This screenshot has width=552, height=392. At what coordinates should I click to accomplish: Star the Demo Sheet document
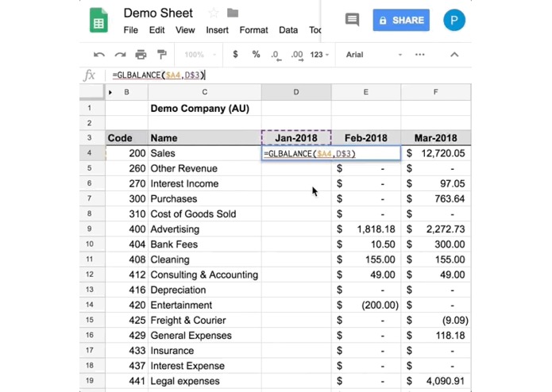[214, 13]
